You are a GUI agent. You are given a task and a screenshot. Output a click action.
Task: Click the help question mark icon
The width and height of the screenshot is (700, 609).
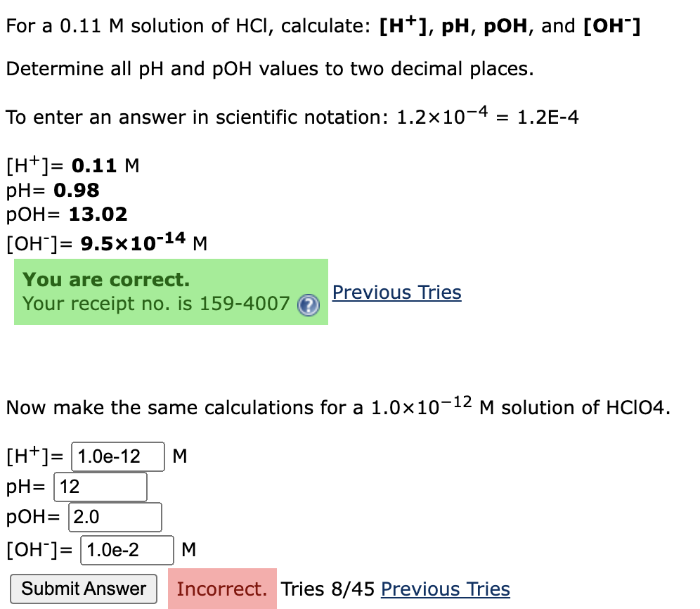pos(308,306)
